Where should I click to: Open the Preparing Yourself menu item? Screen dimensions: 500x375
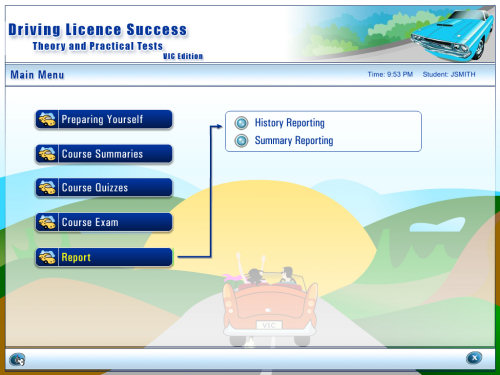pyautogui.click(x=104, y=119)
